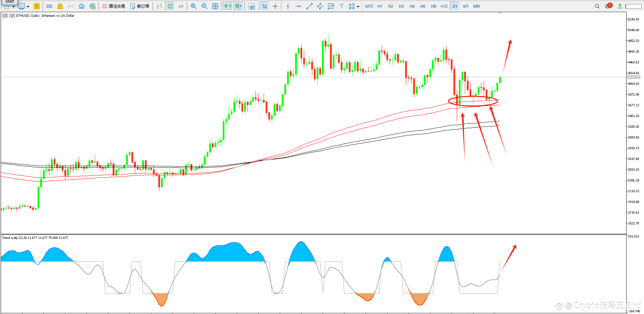
Task: Select the D1 daily timeframe
Action: click(455, 6)
